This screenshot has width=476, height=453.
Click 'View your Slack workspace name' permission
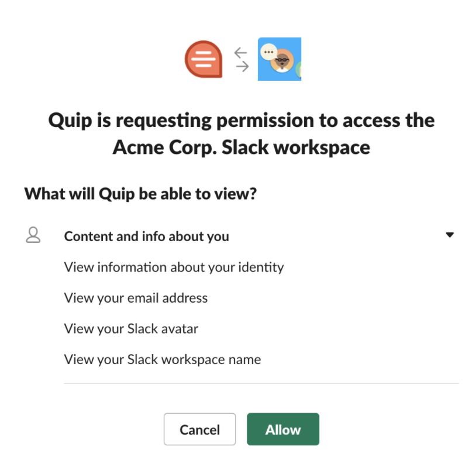162,359
